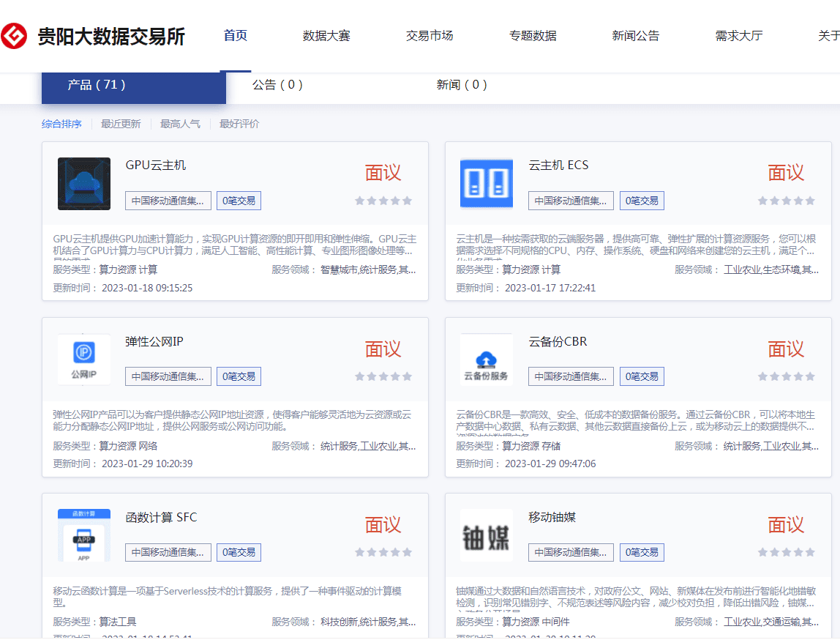Click the 0笔交易 tag on 弹性公网IP
The width and height of the screenshot is (840, 640).
[x=239, y=376]
